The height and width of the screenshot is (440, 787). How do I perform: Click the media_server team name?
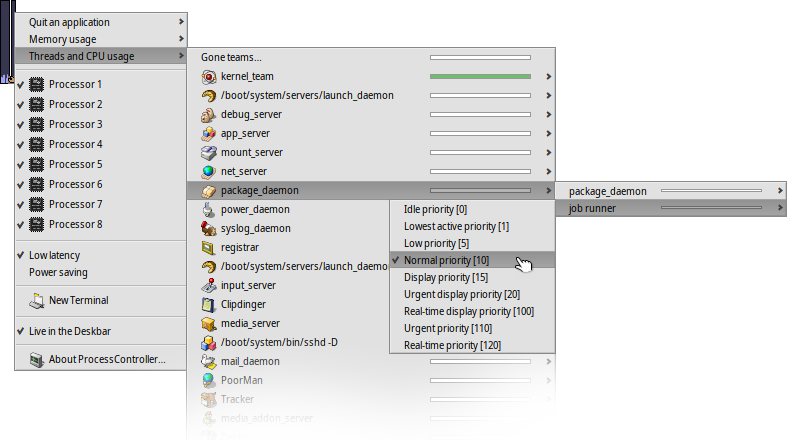point(250,324)
